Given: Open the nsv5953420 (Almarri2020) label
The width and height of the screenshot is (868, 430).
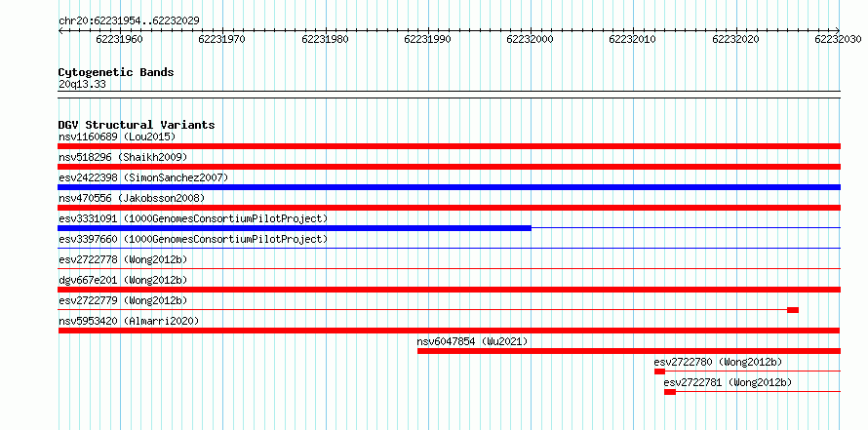Looking at the screenshot, I should (x=129, y=321).
